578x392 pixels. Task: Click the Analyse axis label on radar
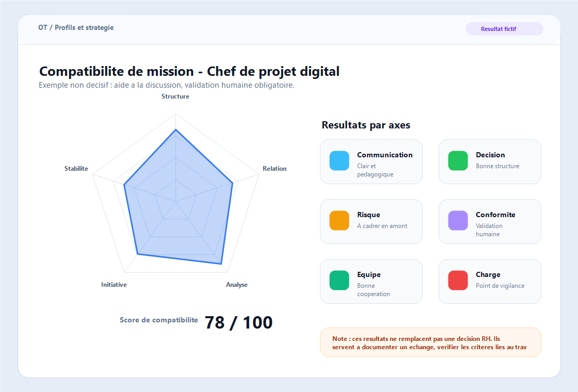(x=237, y=284)
